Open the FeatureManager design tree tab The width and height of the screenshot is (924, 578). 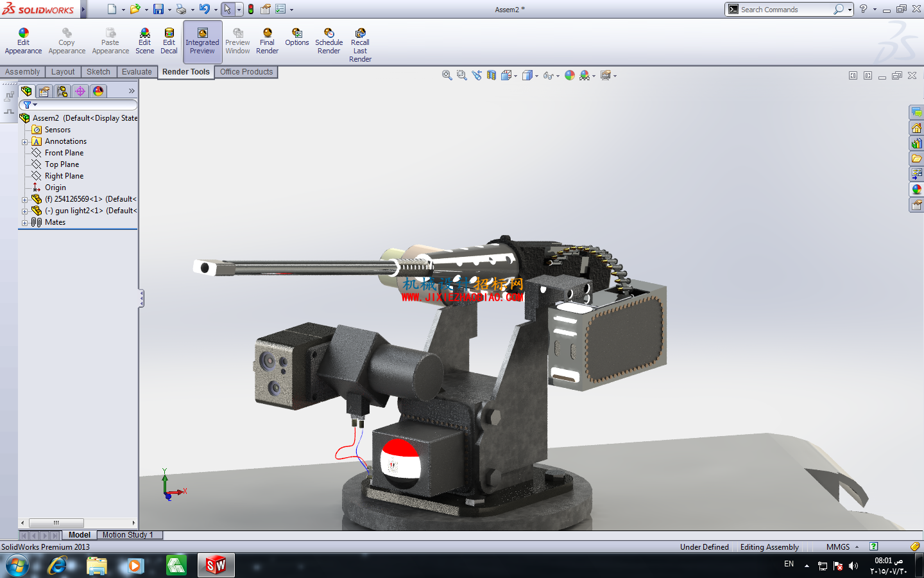pyautogui.click(x=26, y=91)
